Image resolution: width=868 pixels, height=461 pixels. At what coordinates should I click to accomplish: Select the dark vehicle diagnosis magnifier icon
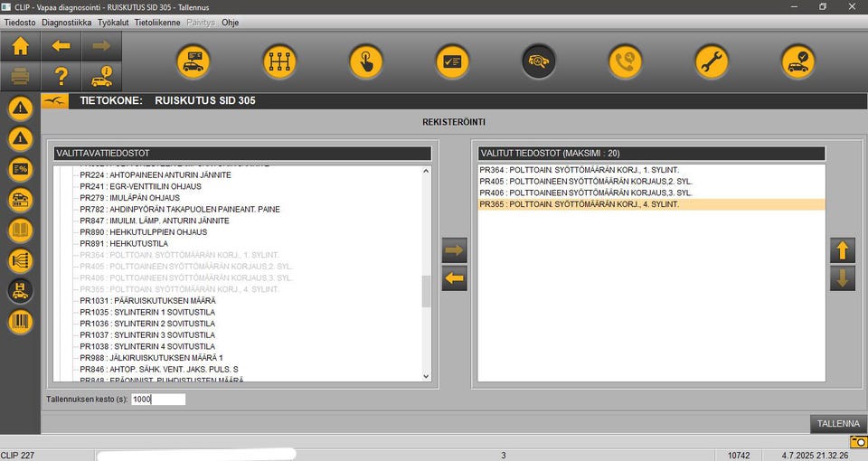[539, 61]
